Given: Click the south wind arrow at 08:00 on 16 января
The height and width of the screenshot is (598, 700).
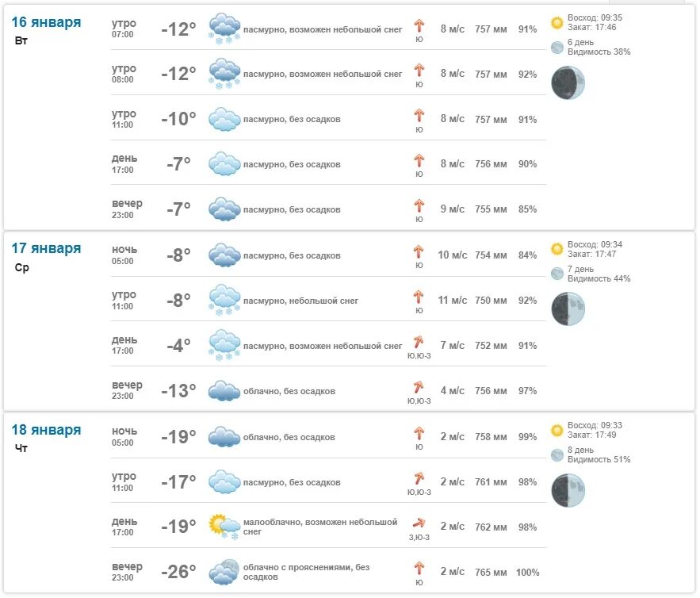Looking at the screenshot, I should pyautogui.click(x=419, y=71).
